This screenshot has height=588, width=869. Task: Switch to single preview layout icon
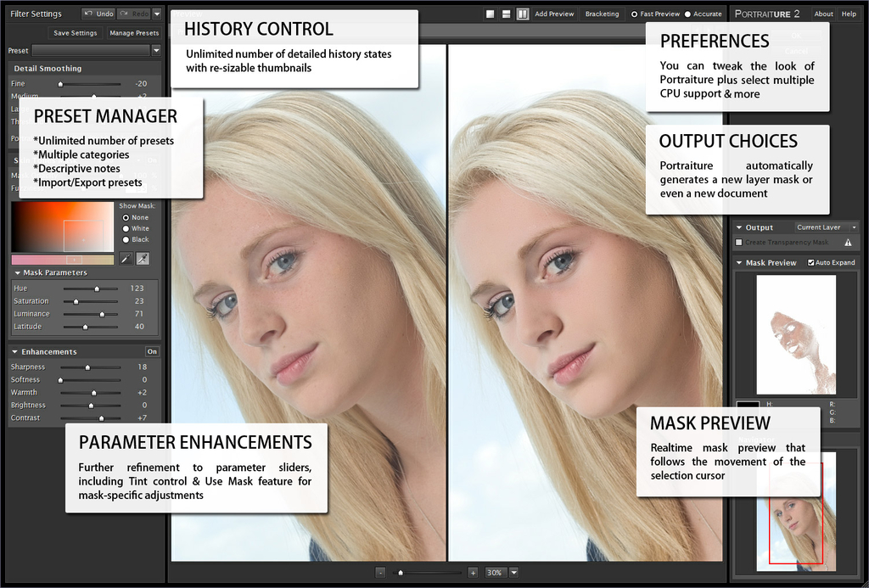pyautogui.click(x=490, y=14)
